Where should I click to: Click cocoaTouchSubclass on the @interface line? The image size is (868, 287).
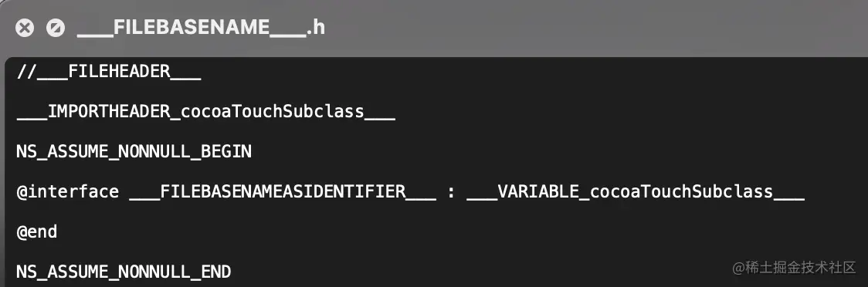(x=681, y=192)
